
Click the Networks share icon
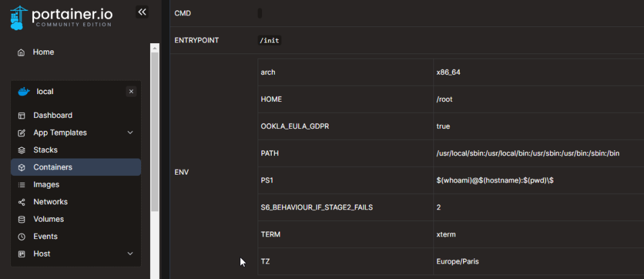[x=21, y=202]
